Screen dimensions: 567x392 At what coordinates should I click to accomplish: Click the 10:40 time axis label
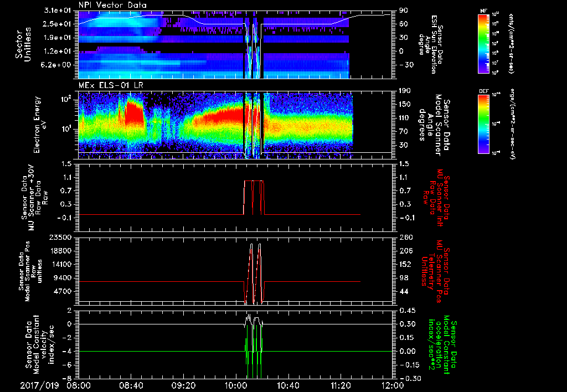pos(288,385)
